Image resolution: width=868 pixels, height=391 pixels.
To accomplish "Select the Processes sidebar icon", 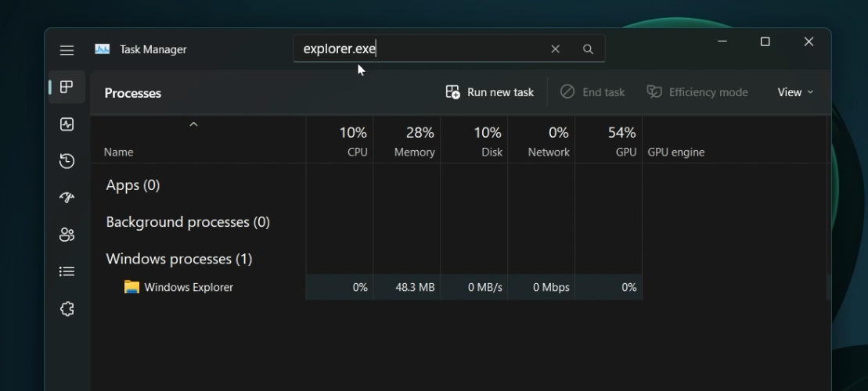I will pos(67,87).
